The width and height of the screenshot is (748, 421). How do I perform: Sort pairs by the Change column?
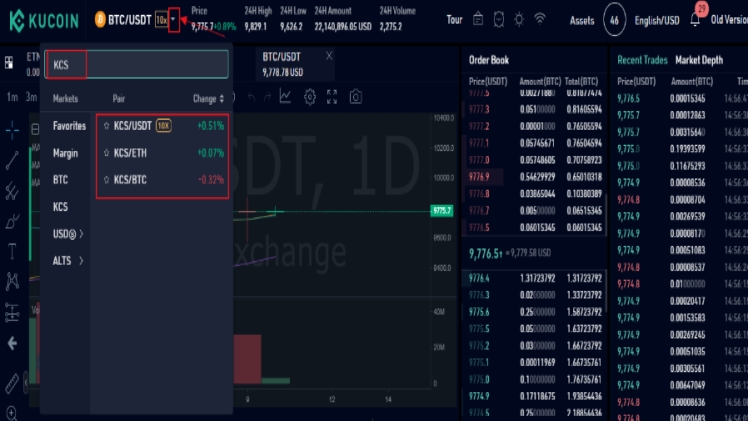(208, 99)
